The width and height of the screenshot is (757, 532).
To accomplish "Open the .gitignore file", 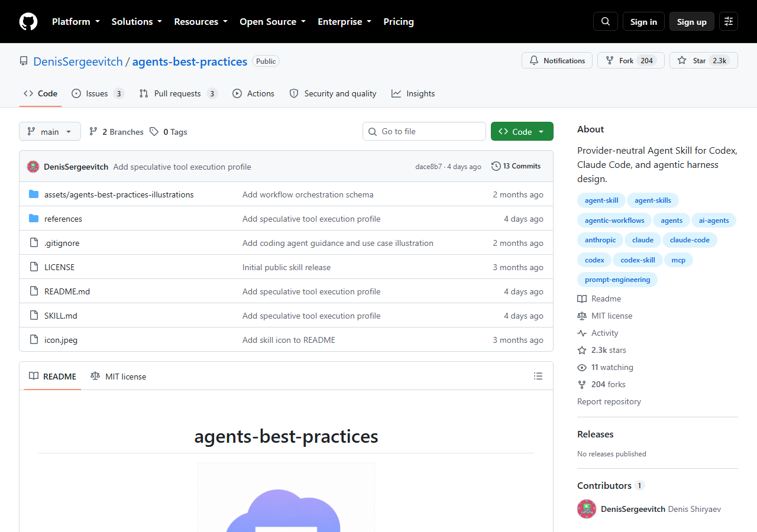I will 62,243.
